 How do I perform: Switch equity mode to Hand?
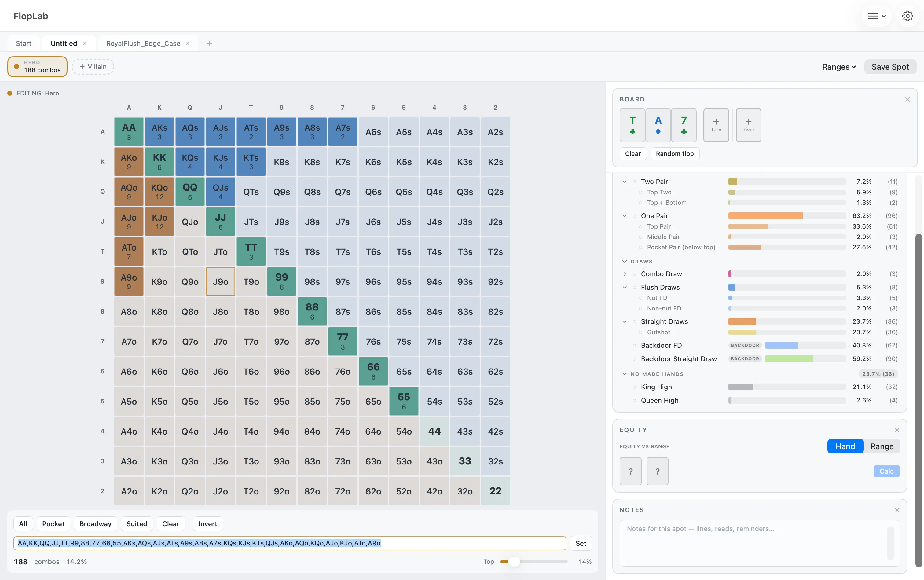point(845,446)
